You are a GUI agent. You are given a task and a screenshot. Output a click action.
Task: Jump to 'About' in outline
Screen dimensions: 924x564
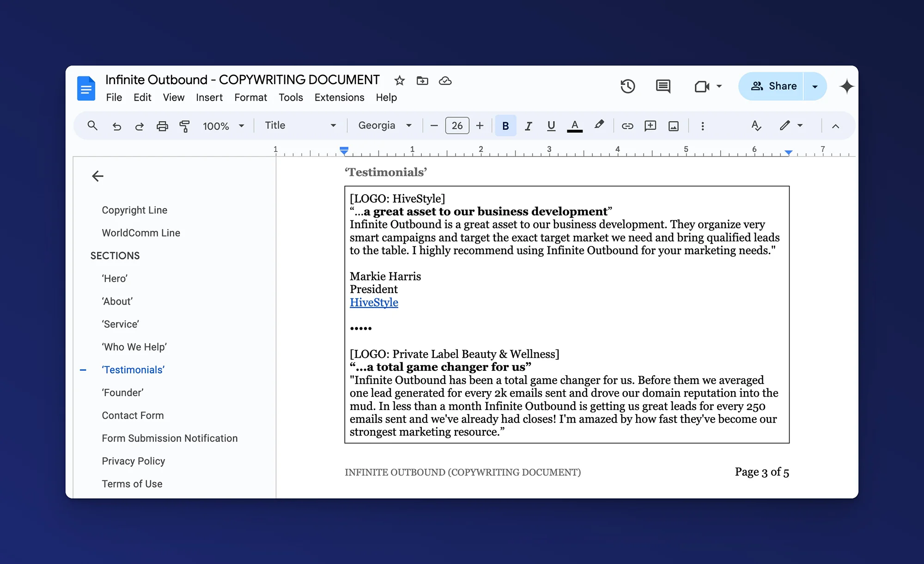tap(117, 301)
